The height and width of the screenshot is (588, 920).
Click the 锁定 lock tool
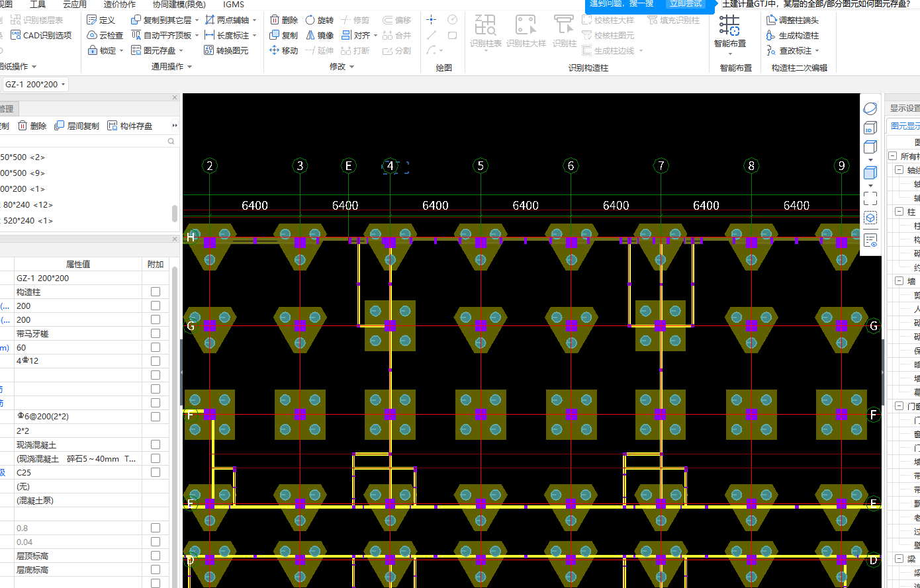102,51
